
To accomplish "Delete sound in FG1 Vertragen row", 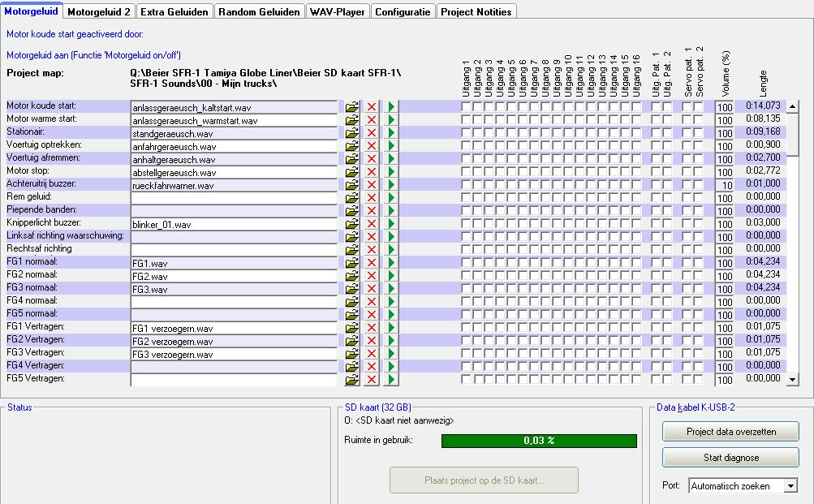I will coord(371,328).
